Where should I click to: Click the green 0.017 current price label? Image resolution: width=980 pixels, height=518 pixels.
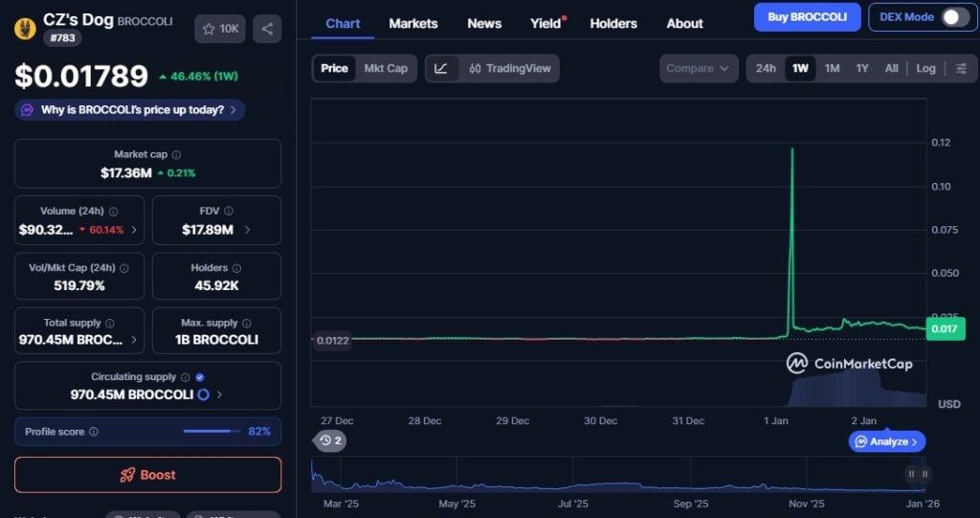tap(945, 329)
